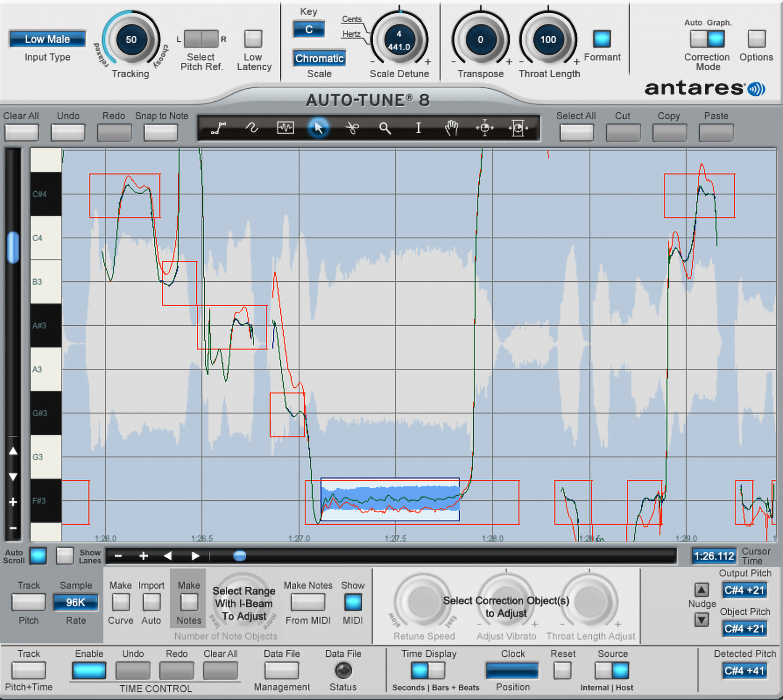783x700 pixels.
Task: Click the Clock Reset button
Action: coord(562,670)
